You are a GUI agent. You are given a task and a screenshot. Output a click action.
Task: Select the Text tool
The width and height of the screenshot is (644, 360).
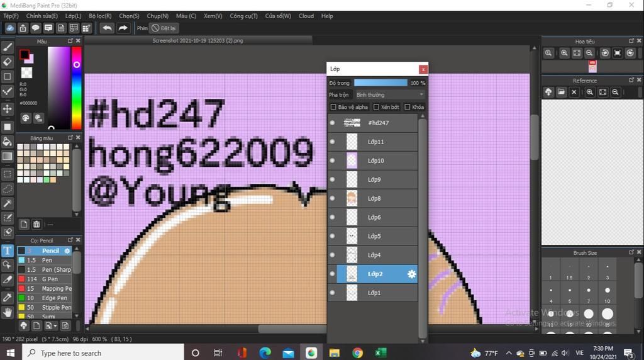[x=8, y=250]
